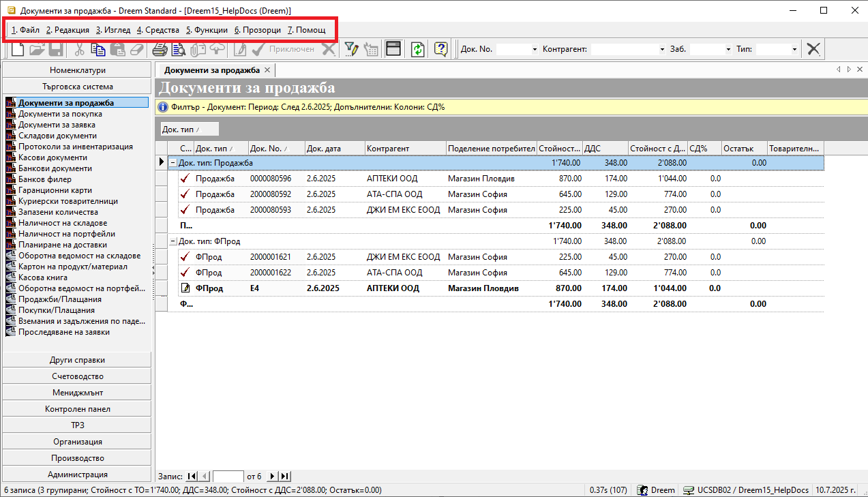Click the Copy toolbar icon

click(x=99, y=49)
